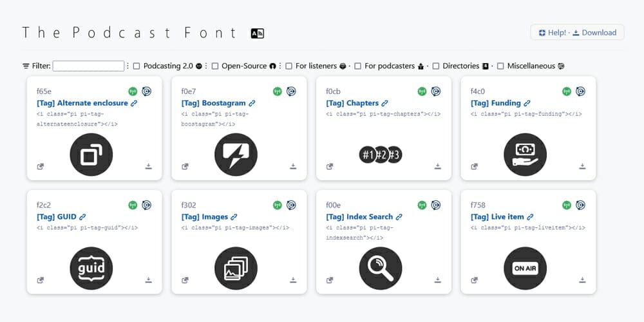Click the f00e code label
This screenshot has width=644, height=322.
(x=333, y=205)
